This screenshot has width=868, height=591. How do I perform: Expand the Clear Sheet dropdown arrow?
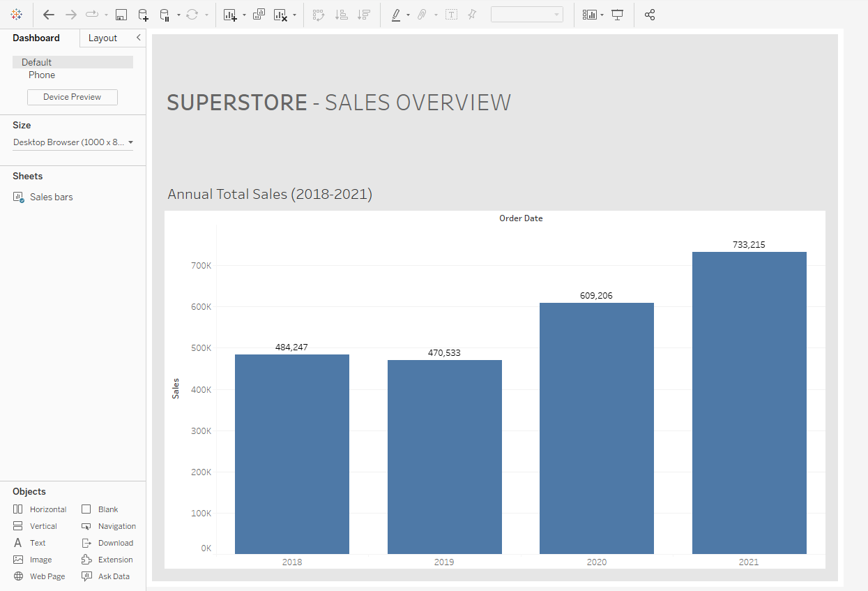[294, 15]
